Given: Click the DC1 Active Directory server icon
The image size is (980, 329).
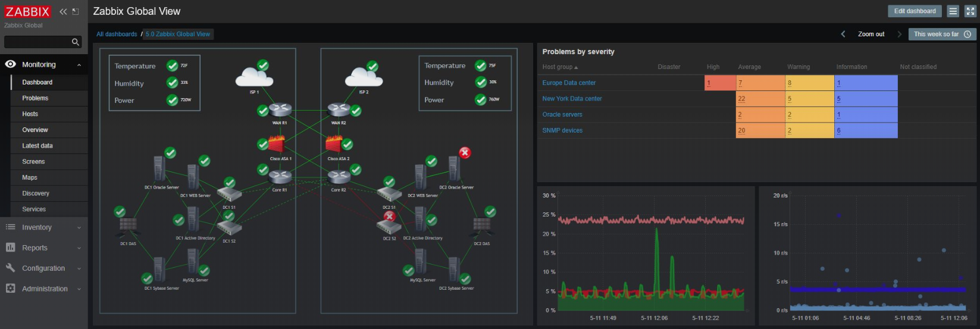Looking at the screenshot, I should pyautogui.click(x=193, y=220).
